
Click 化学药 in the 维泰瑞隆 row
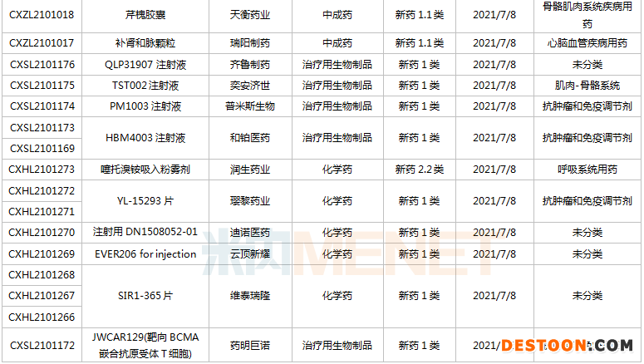pyautogui.click(x=337, y=296)
